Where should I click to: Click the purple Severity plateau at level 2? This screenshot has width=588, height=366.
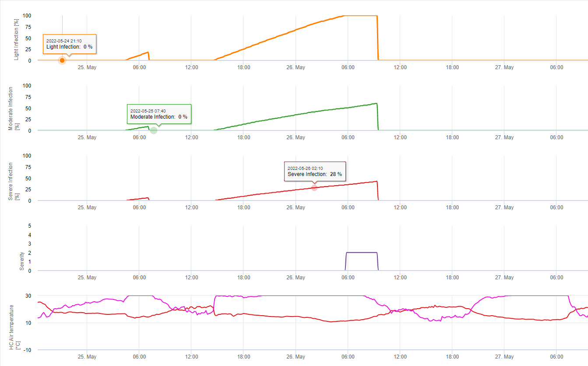click(x=361, y=252)
